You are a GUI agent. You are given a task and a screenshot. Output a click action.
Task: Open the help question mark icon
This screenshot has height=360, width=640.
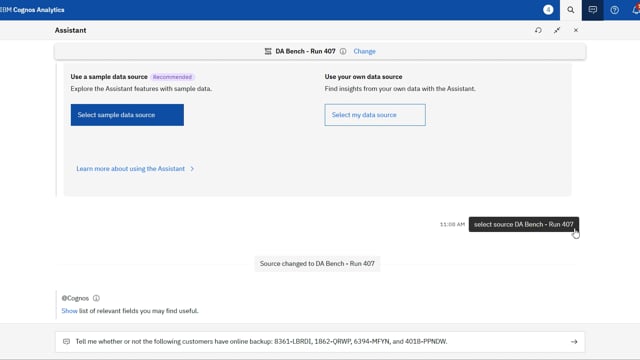point(614,10)
